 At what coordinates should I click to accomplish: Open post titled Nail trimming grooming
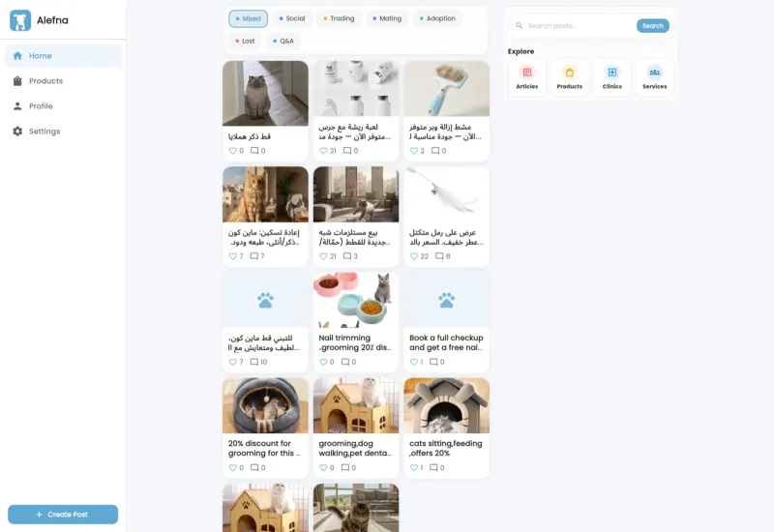pos(355,342)
